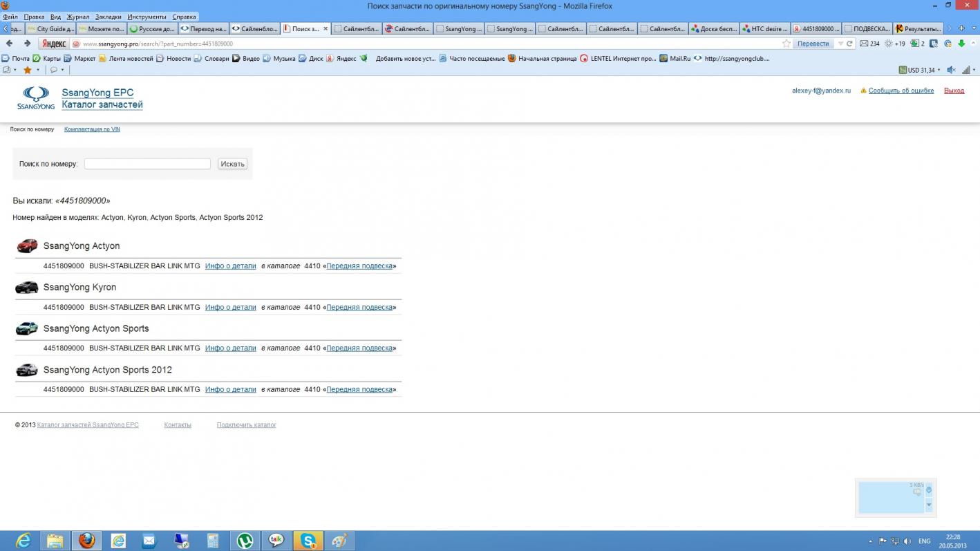Screen dimensions: 980x551
Task: Open the Закладки menu
Action: click(109, 17)
